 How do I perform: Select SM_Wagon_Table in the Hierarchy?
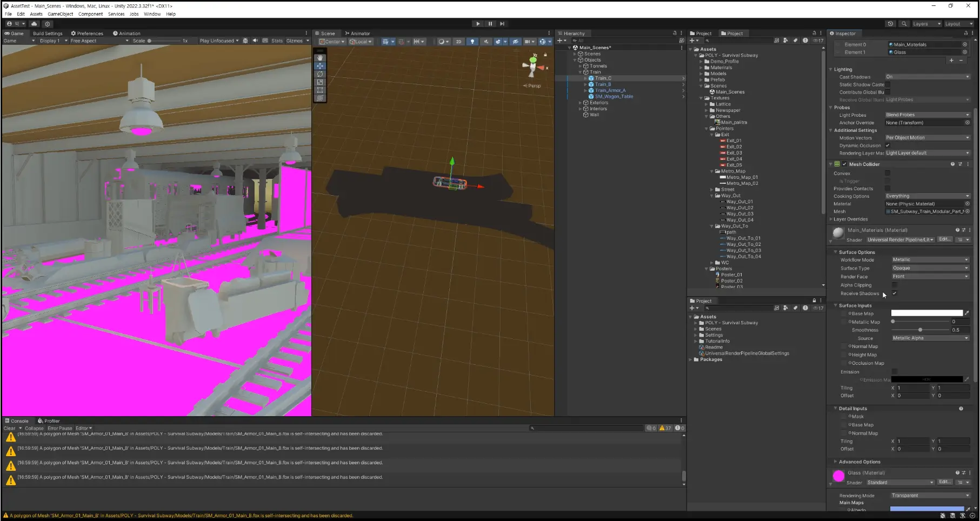[614, 97]
